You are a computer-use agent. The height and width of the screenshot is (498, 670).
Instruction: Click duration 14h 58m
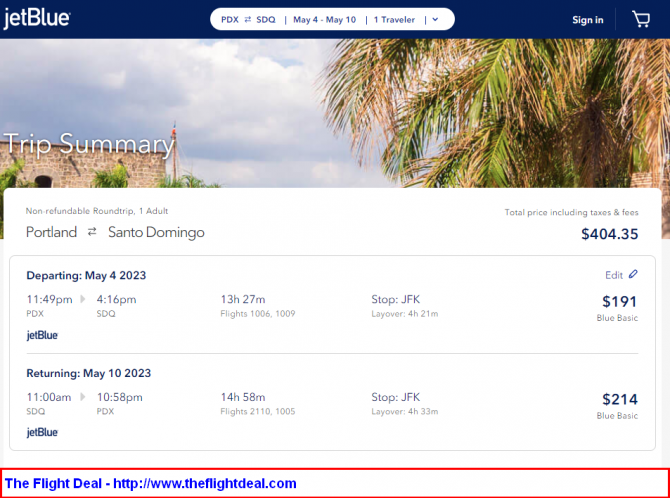pos(243,397)
